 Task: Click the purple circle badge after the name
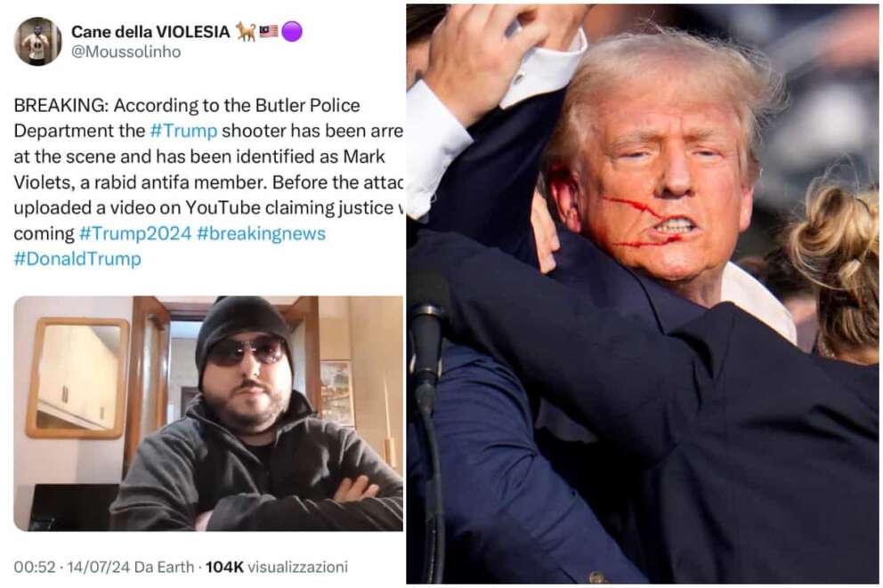(292, 31)
